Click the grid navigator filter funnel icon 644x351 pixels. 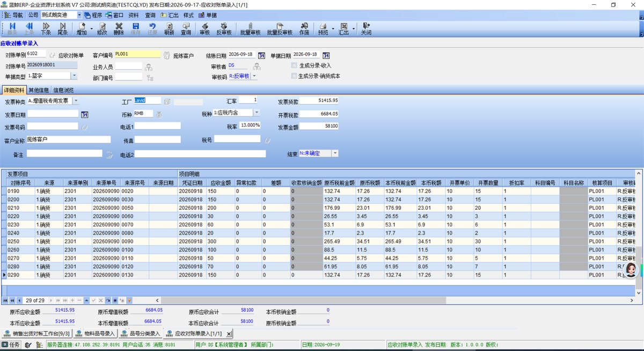(129, 300)
